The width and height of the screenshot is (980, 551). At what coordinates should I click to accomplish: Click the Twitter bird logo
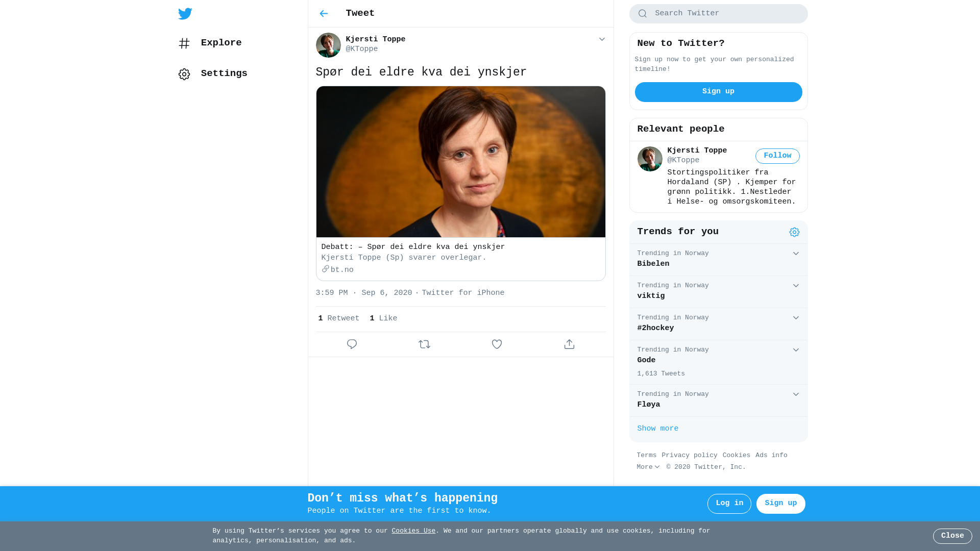point(185,14)
